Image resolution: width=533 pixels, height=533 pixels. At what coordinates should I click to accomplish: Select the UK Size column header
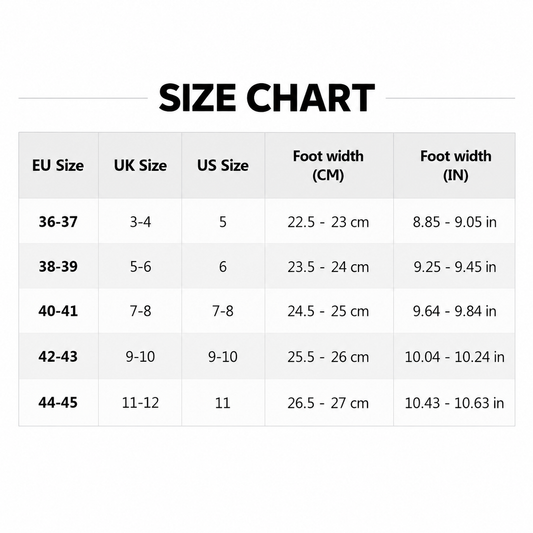pos(140,166)
